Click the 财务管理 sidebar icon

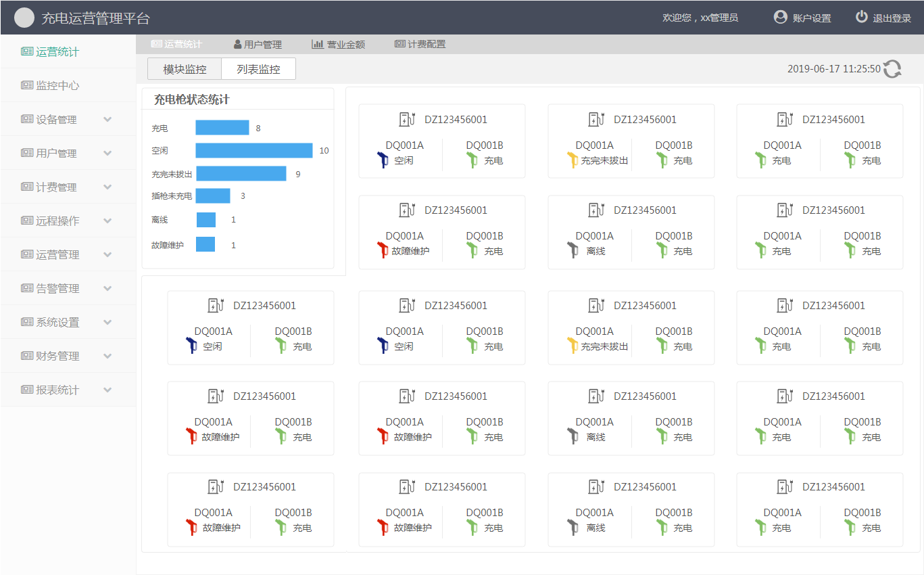click(27, 356)
